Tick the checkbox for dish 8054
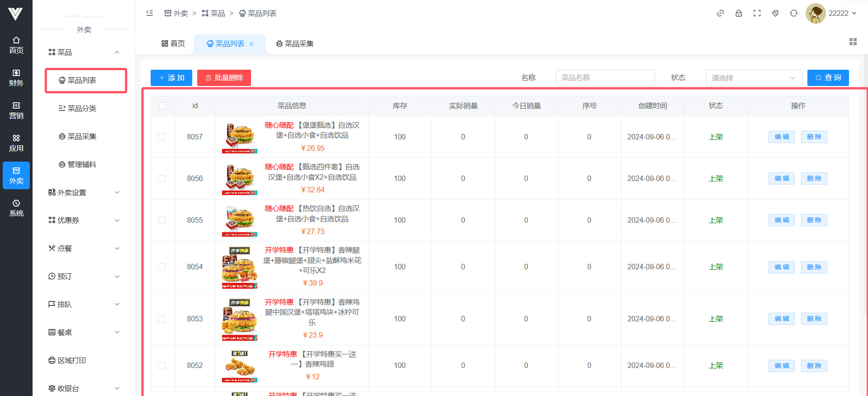Viewport: 868px width, 396px height. (161, 267)
